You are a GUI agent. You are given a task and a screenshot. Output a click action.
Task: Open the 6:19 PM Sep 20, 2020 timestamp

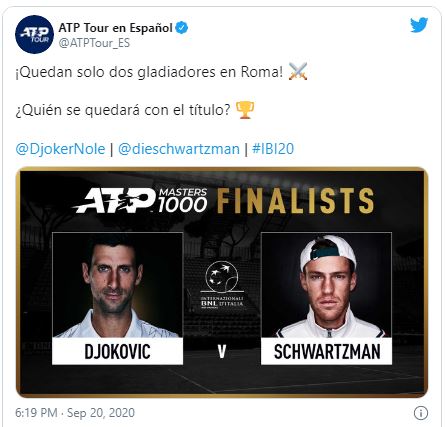coord(75,413)
